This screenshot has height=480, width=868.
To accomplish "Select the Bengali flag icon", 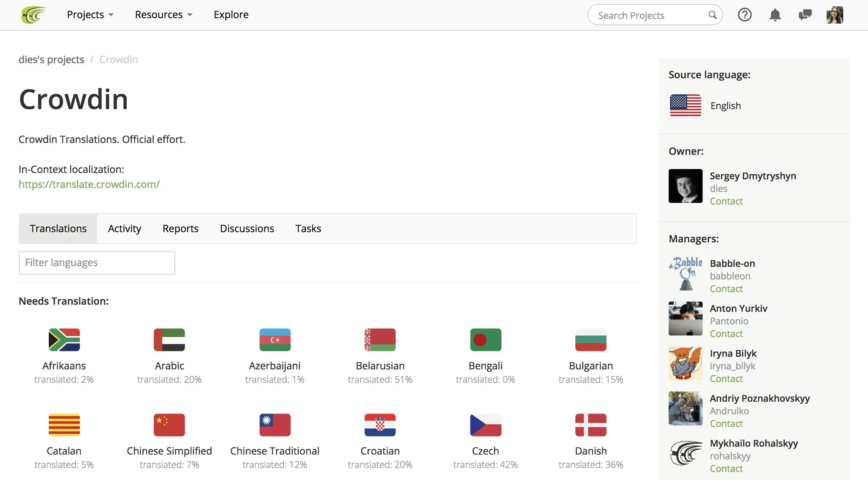I will click(485, 339).
